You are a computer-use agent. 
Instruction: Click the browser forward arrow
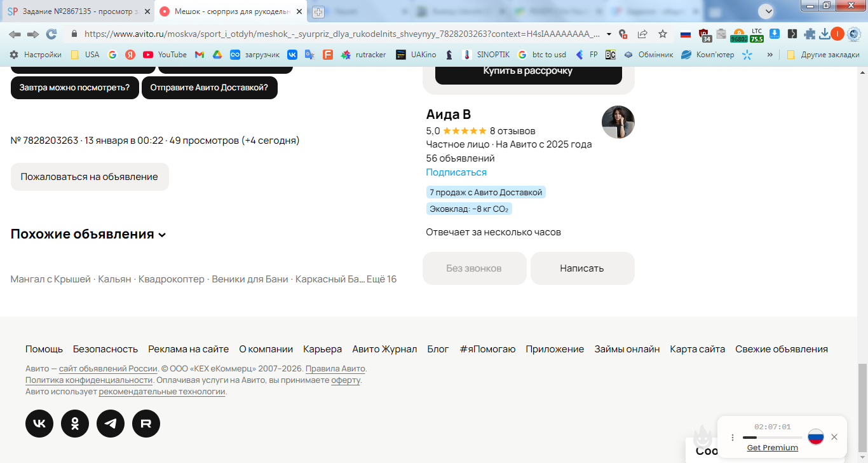coord(33,34)
